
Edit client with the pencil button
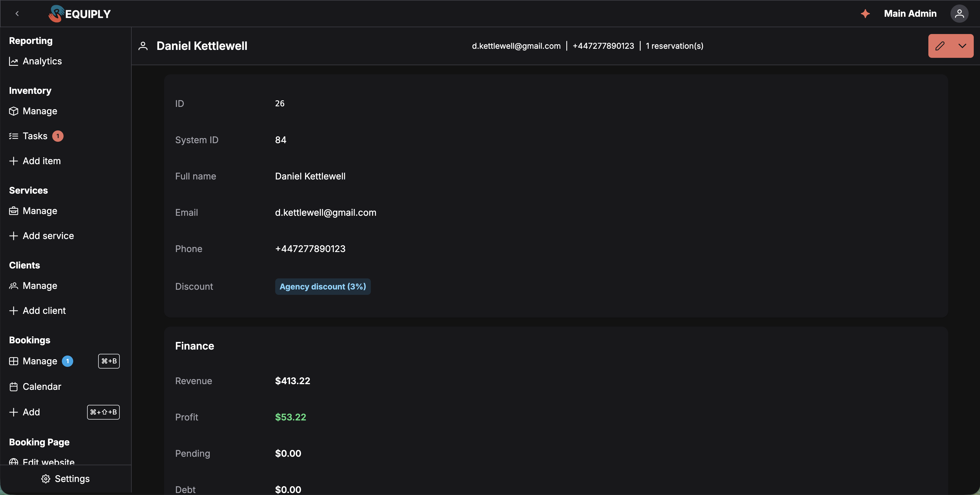click(x=940, y=46)
